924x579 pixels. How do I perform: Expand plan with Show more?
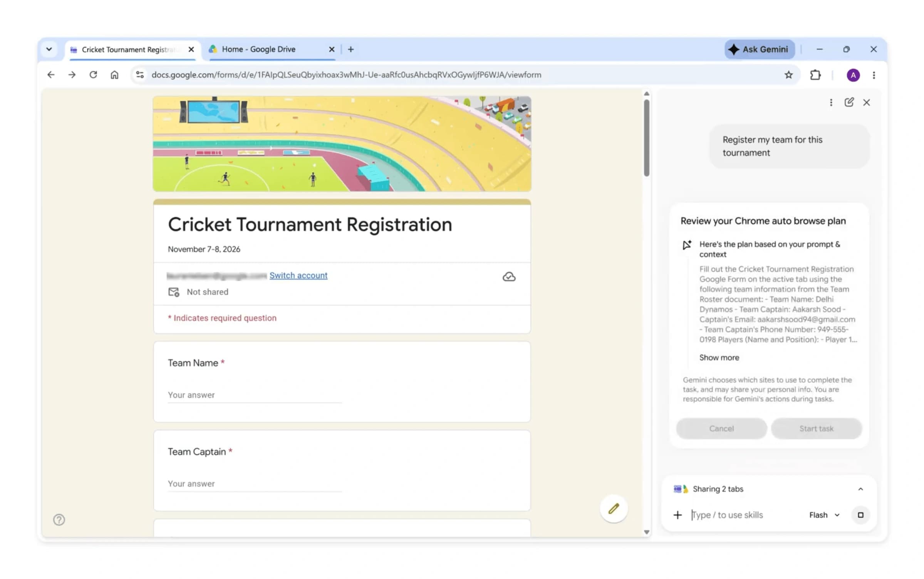[x=719, y=357]
